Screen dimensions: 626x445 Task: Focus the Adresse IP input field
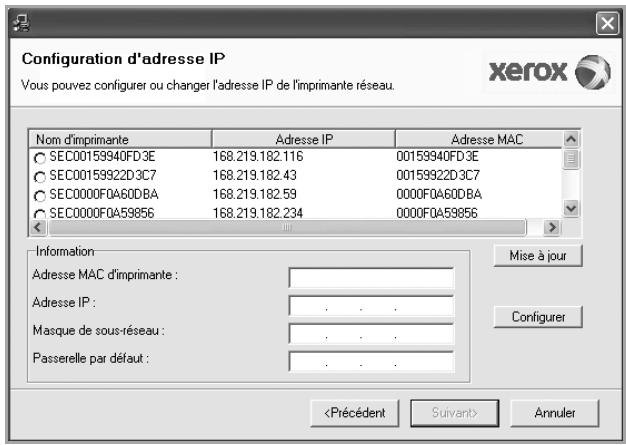click(371, 306)
